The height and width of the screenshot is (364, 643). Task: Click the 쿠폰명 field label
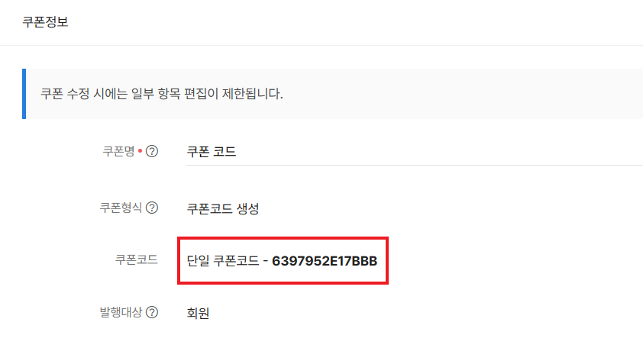click(x=118, y=151)
